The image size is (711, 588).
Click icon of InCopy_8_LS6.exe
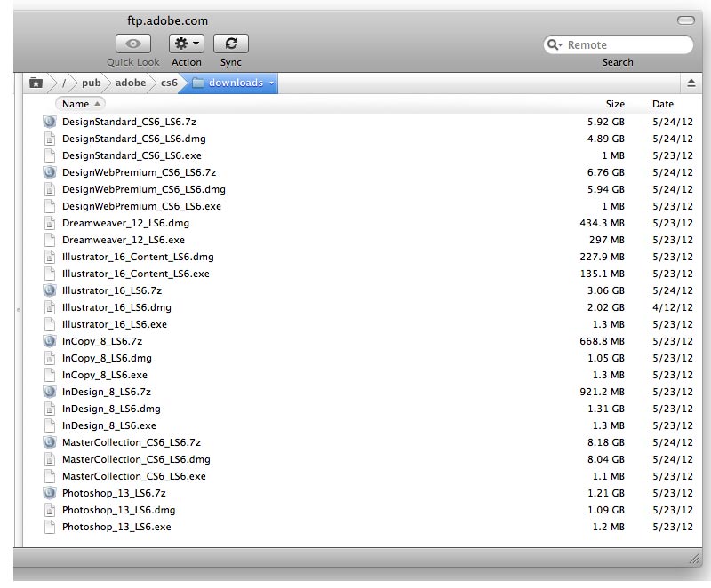(x=50, y=375)
